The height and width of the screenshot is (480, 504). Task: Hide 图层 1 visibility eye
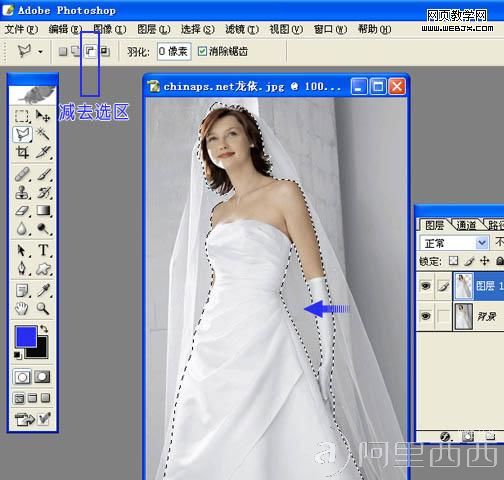[425, 285]
